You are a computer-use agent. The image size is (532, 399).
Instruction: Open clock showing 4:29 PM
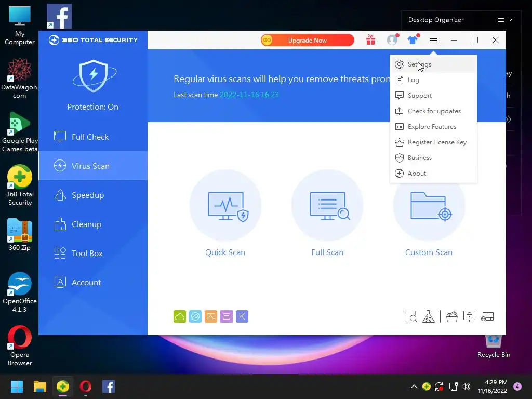click(x=493, y=387)
